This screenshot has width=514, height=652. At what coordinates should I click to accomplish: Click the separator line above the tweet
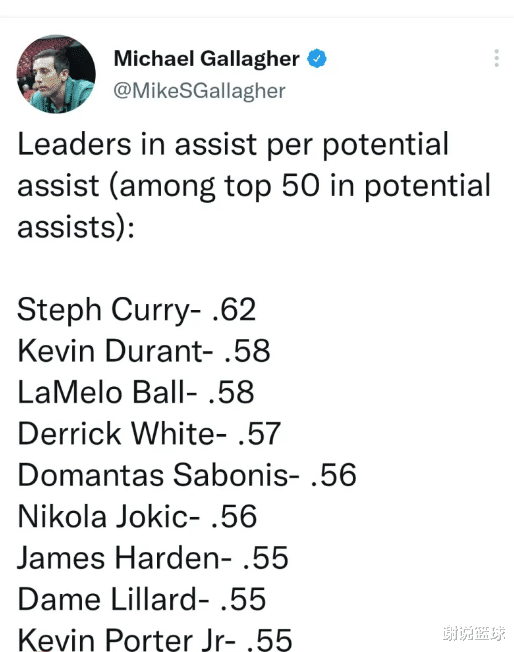click(x=257, y=17)
